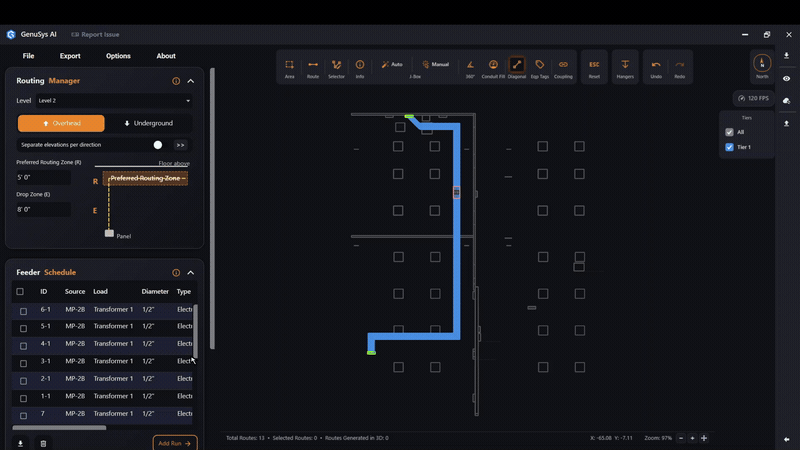Click the Feeder Schedule horizontal scrollbar
The image size is (800, 450).
point(59,428)
